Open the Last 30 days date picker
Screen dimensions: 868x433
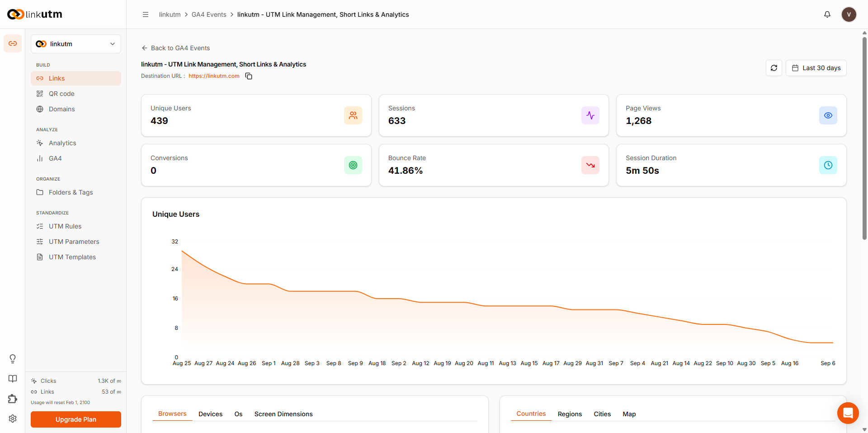[x=816, y=68]
